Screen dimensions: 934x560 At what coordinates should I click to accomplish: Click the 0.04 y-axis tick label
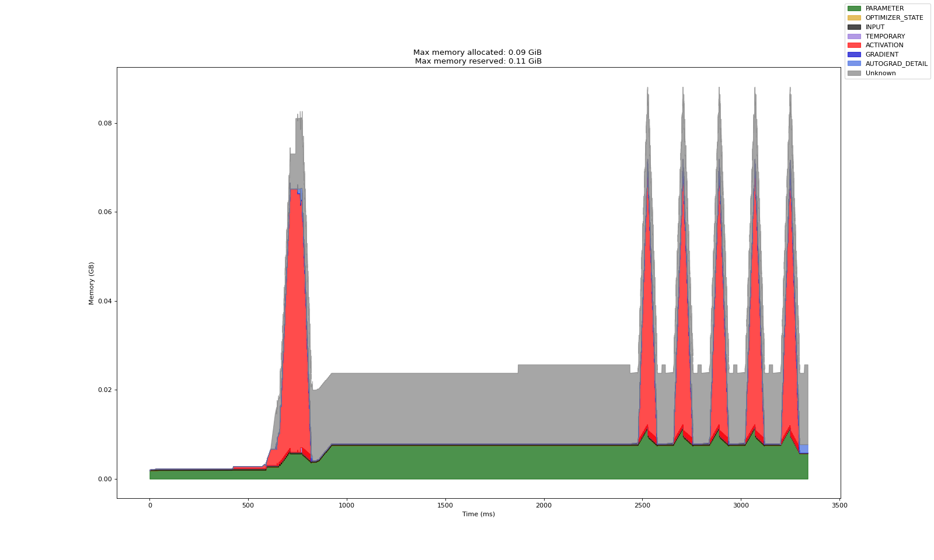click(x=105, y=301)
